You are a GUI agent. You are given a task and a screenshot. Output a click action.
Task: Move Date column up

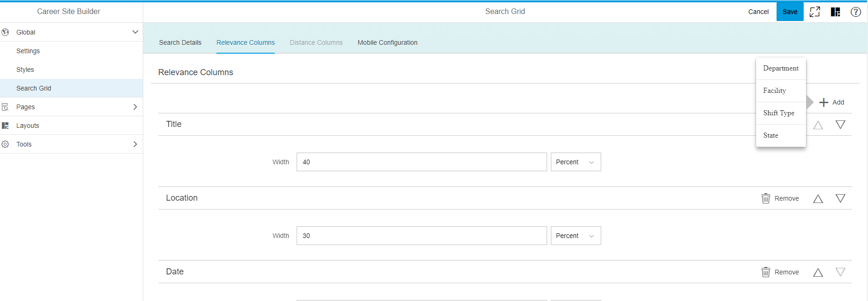click(818, 272)
